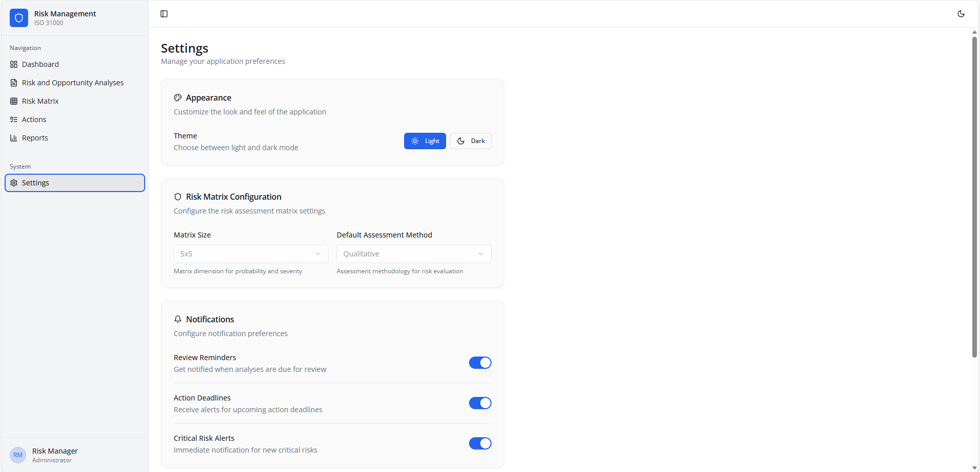Select the Light theme button

click(425, 141)
